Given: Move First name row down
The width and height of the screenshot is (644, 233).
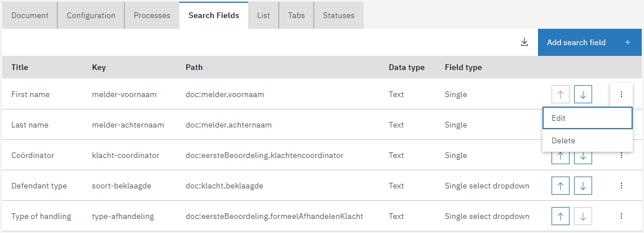Looking at the screenshot, I should pyautogui.click(x=583, y=95).
